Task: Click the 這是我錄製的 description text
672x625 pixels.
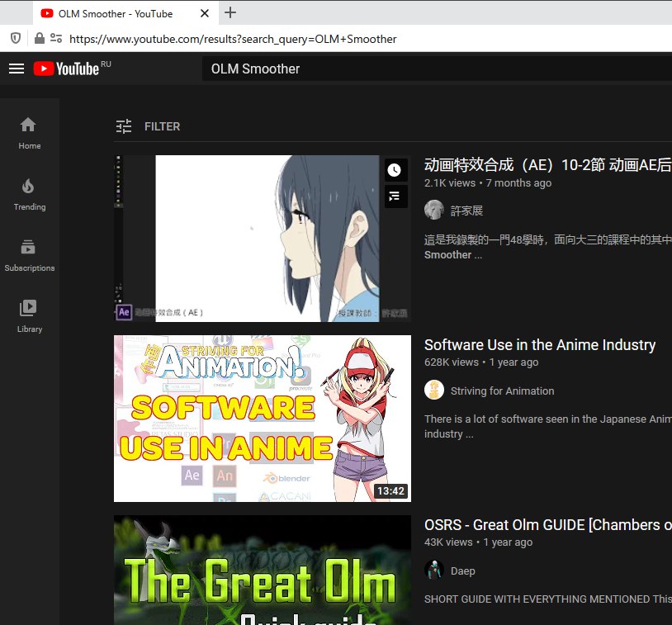Action: click(x=547, y=247)
